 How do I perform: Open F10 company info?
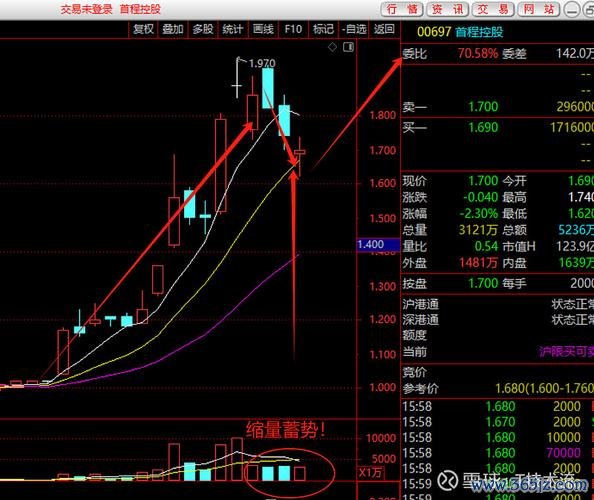[x=293, y=29]
